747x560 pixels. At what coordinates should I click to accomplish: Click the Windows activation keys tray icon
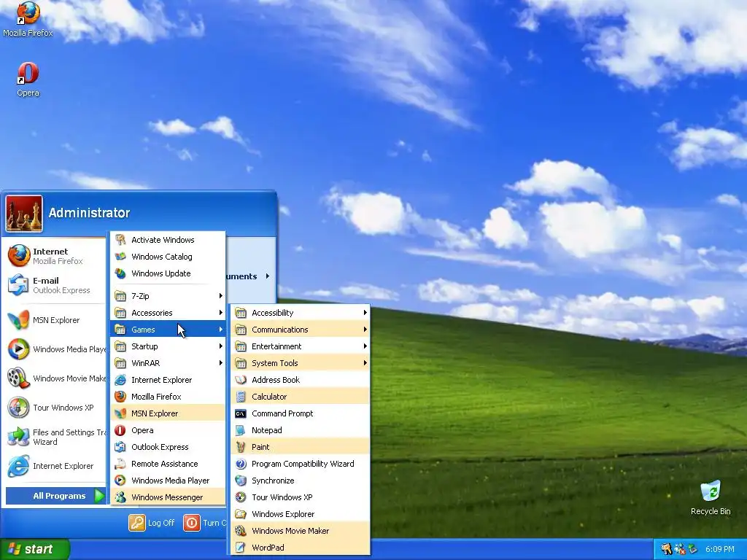pos(667,549)
